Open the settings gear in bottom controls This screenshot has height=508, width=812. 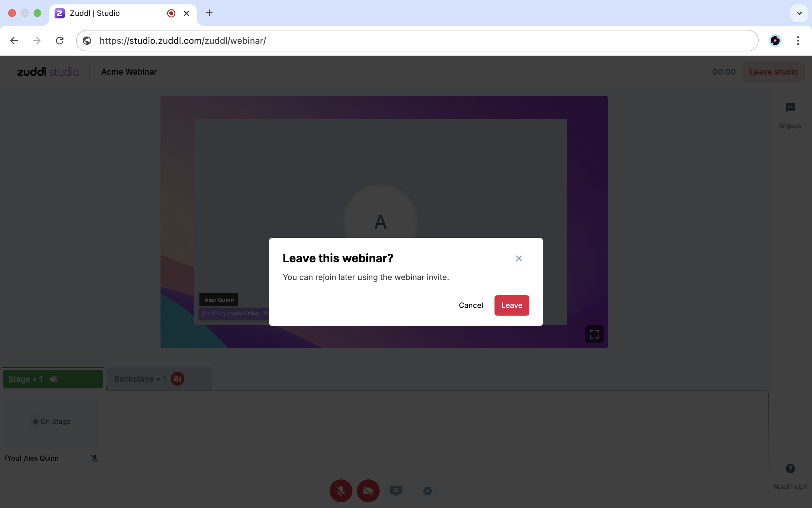pyautogui.click(x=428, y=491)
